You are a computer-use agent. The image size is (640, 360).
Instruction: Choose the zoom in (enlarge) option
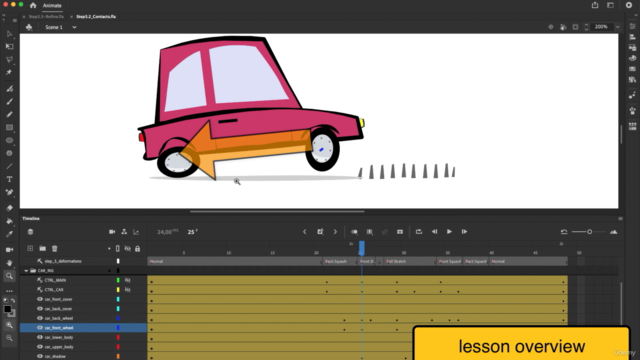tap(9, 325)
